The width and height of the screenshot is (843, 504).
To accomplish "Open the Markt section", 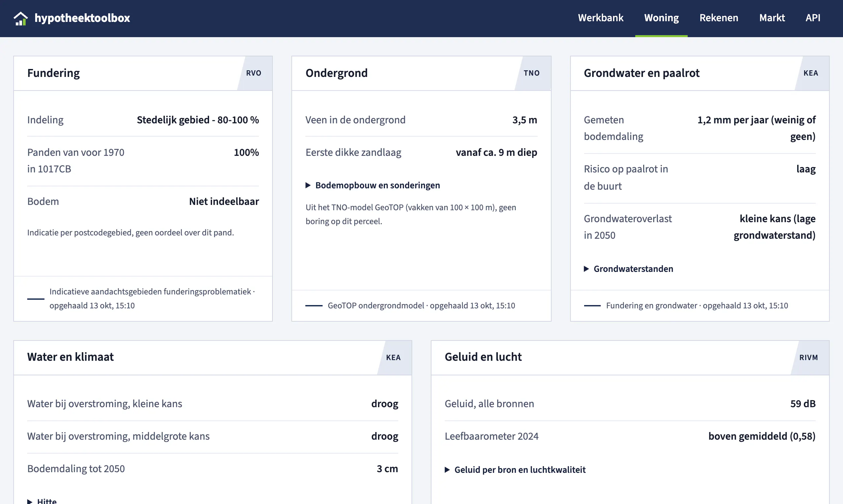I will coord(772,18).
